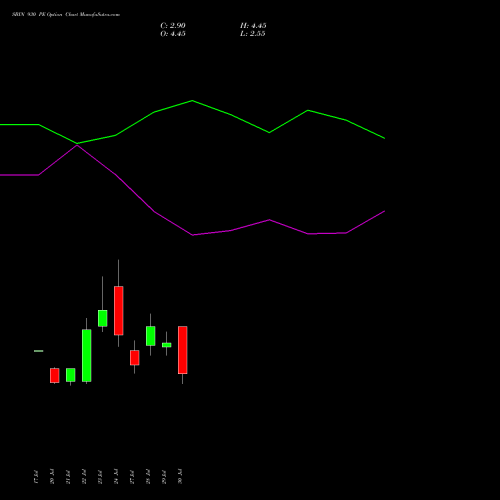Screen dimensions: 500x500
Task: Click the '28 Jul' axis date label
Action: point(148,477)
